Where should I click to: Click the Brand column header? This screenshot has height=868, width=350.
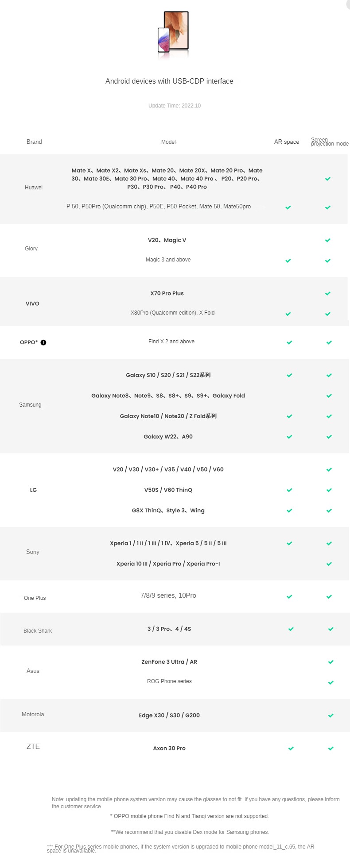[34, 142]
